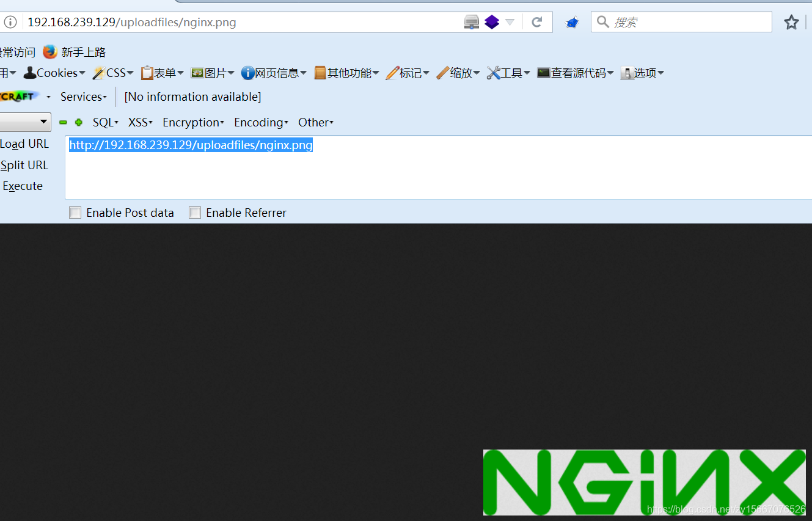The height and width of the screenshot is (521, 812).
Task: Click the blue bird toolbar icon
Action: [x=572, y=23]
